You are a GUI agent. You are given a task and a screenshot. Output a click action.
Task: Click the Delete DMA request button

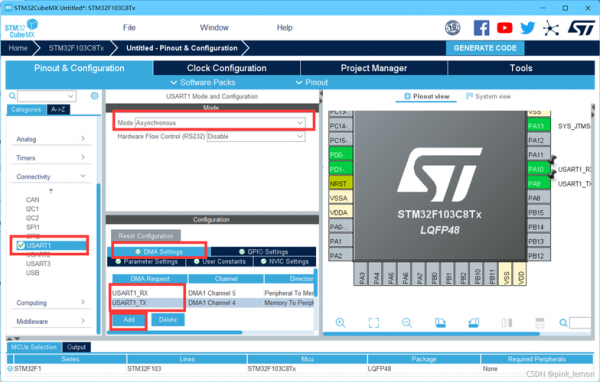(x=168, y=320)
